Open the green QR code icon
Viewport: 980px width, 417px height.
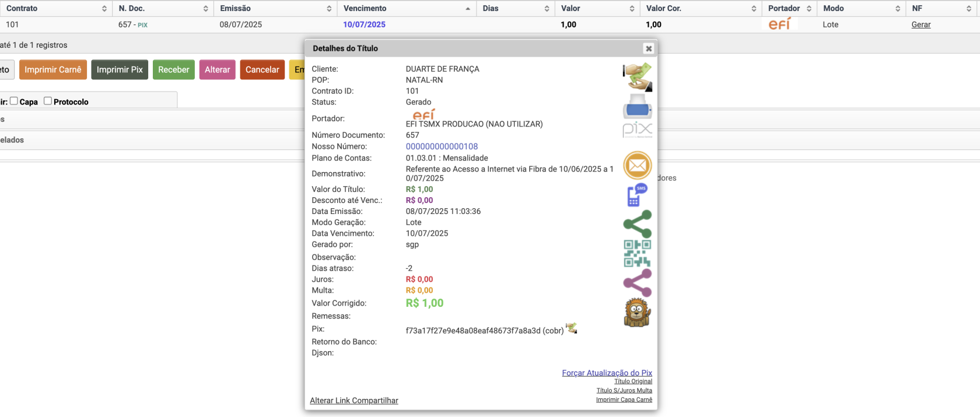point(637,253)
